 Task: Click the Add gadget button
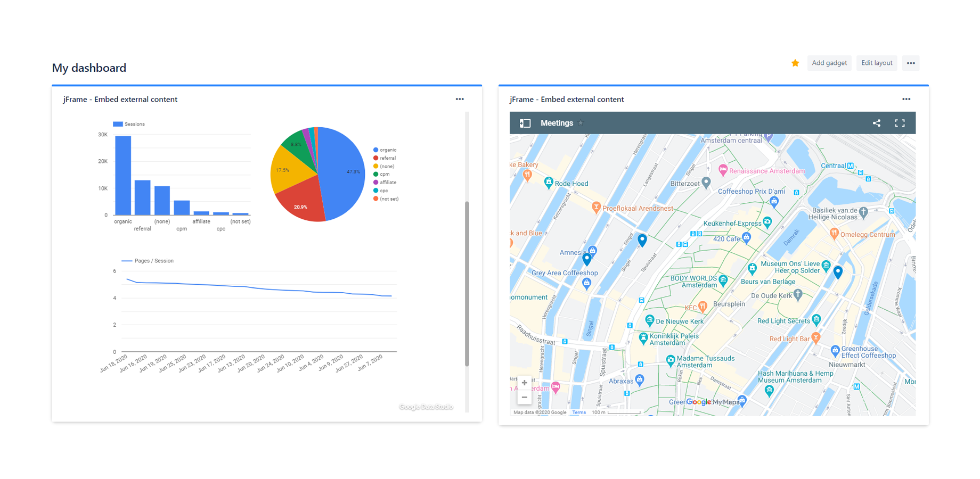coord(829,63)
